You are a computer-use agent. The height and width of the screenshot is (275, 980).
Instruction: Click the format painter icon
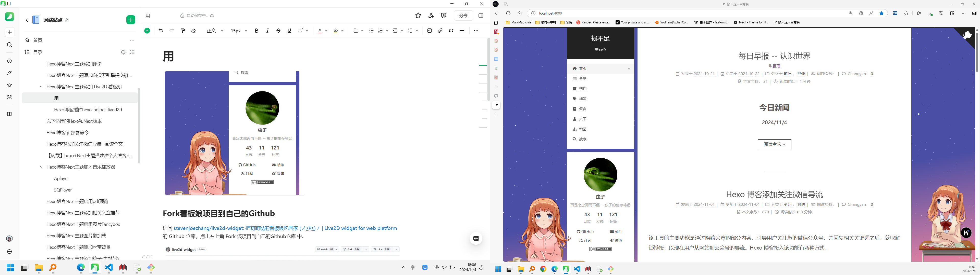[183, 31]
